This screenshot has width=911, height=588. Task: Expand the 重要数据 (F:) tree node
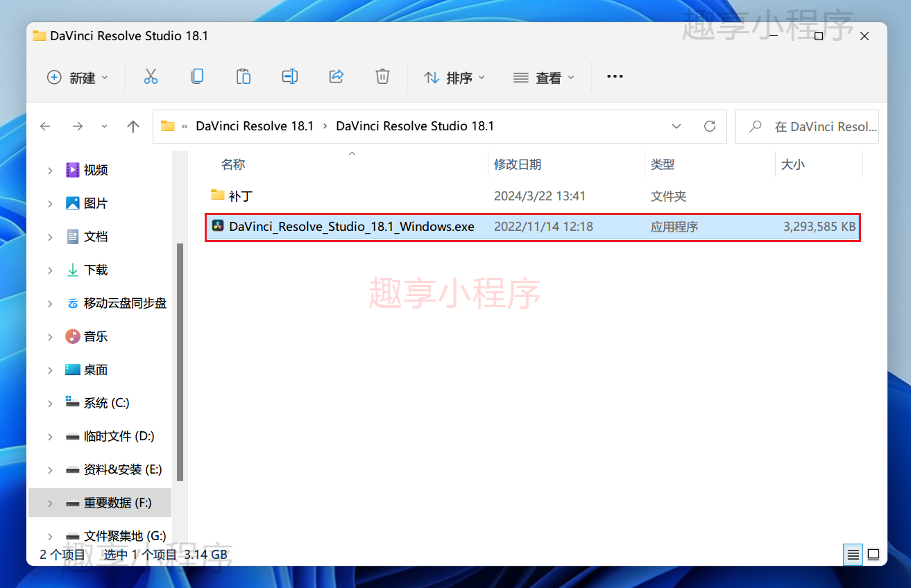pos(50,503)
